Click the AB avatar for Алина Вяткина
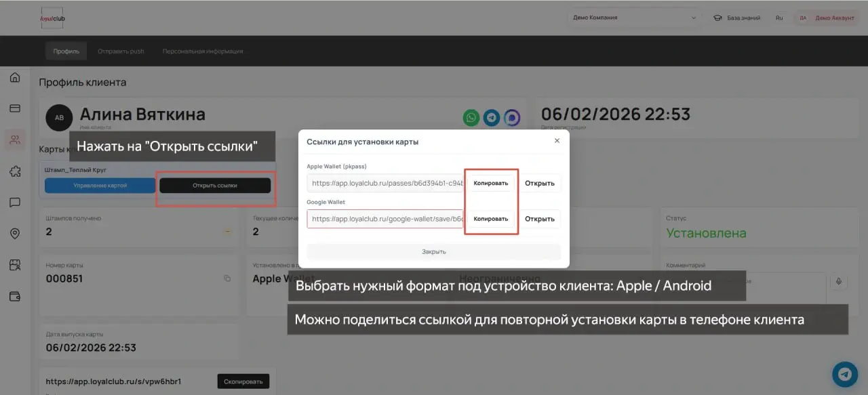Image resolution: width=868 pixels, height=395 pixels. point(59,117)
